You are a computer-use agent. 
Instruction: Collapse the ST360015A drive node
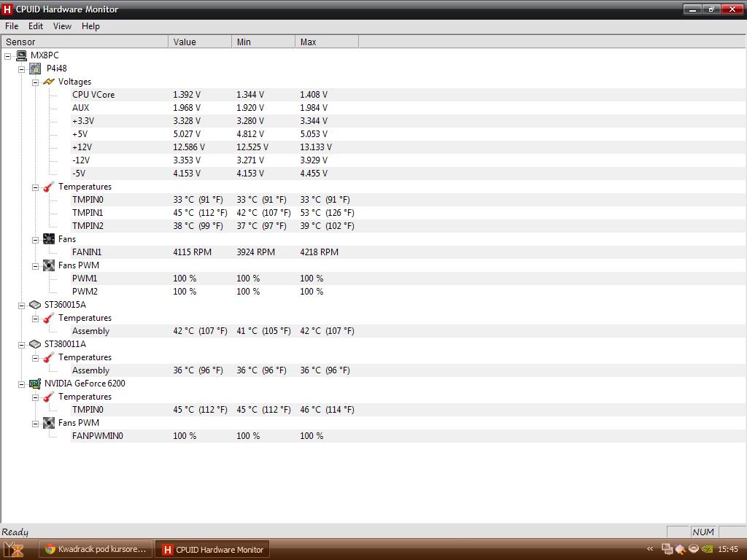[21, 306]
